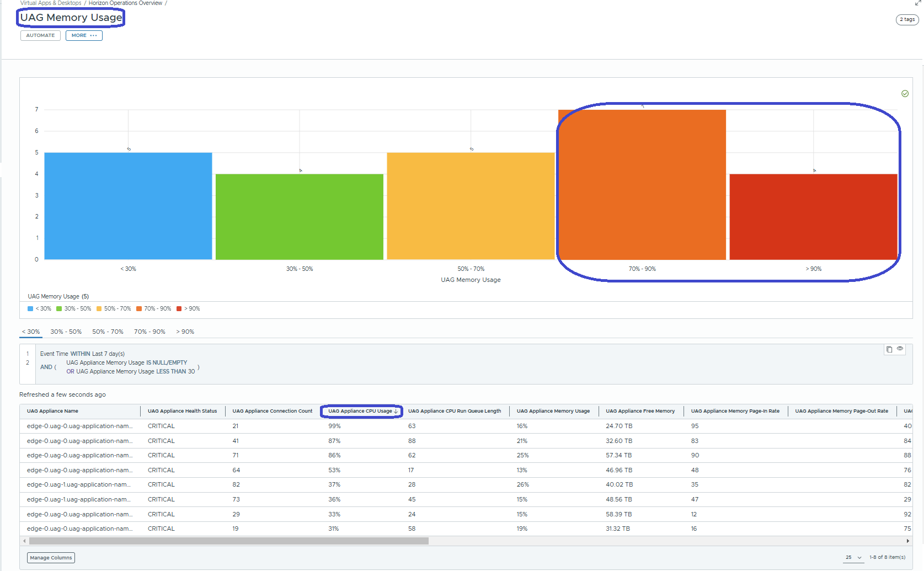
Task: Toggle red > 90% legend swatch
Action: (x=179, y=309)
